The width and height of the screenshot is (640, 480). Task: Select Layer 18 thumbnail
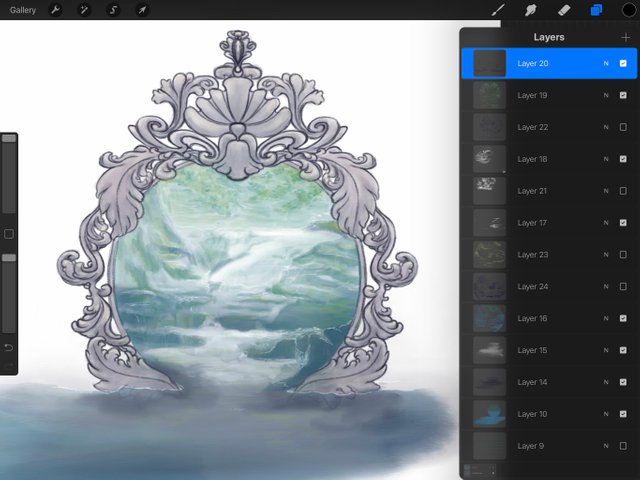point(489,159)
